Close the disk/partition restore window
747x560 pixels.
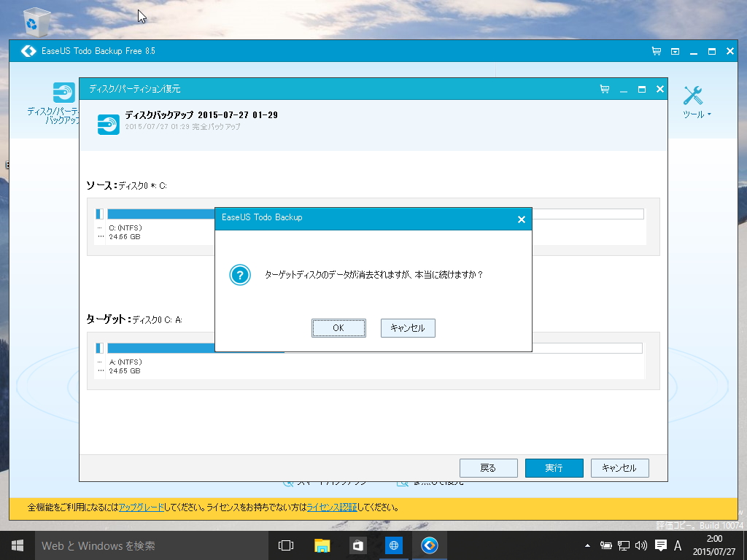tap(659, 89)
